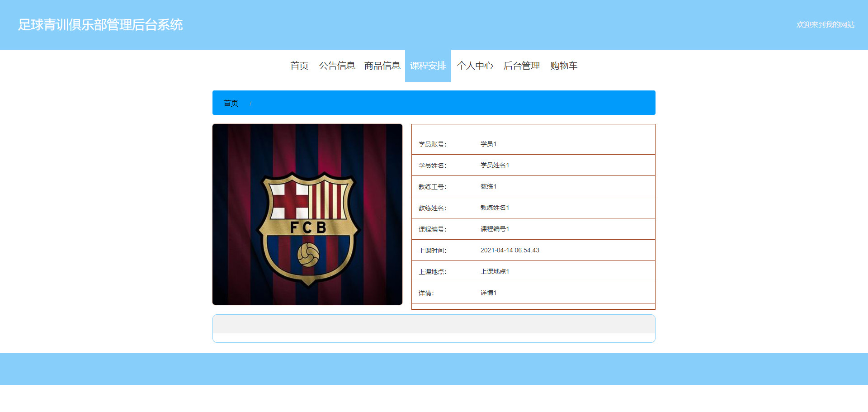The width and height of the screenshot is (868, 412).
Task: Click the 学员姓名: label
Action: [433, 166]
